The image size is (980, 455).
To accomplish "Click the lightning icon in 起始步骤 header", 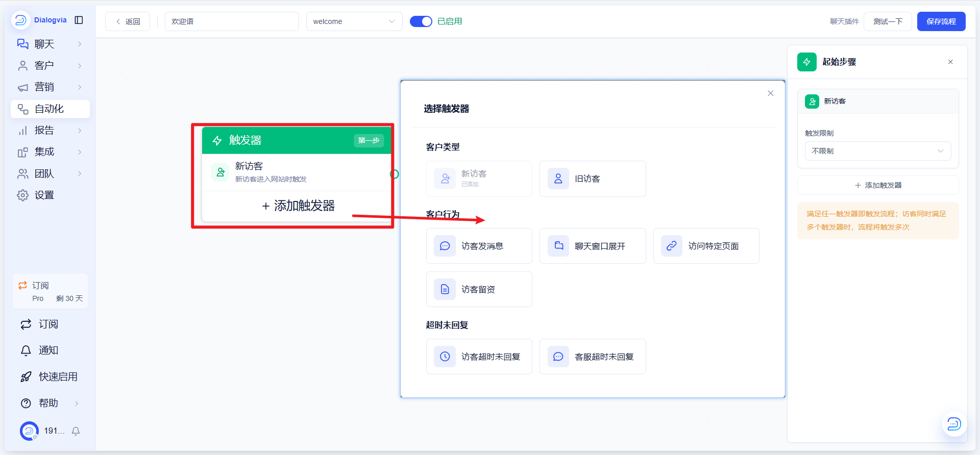I will (807, 62).
